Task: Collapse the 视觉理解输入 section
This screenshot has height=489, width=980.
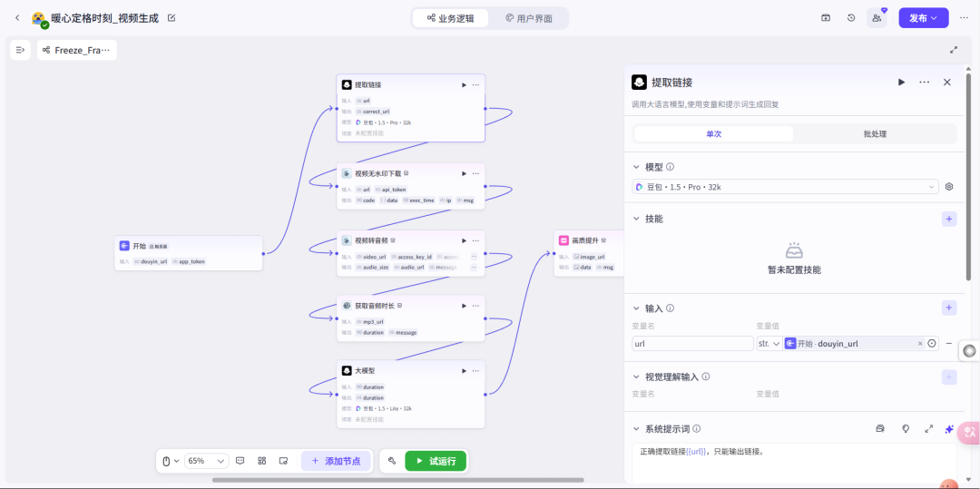Action: click(x=636, y=377)
